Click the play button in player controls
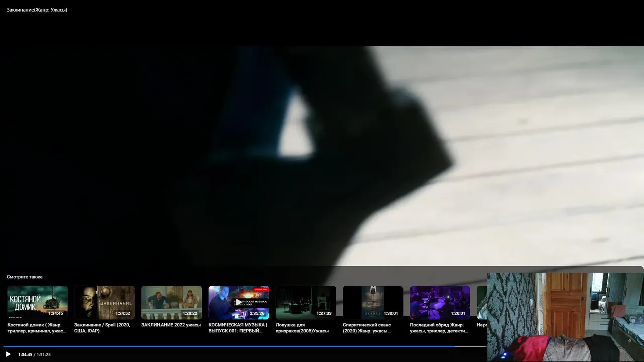 coord(8,354)
